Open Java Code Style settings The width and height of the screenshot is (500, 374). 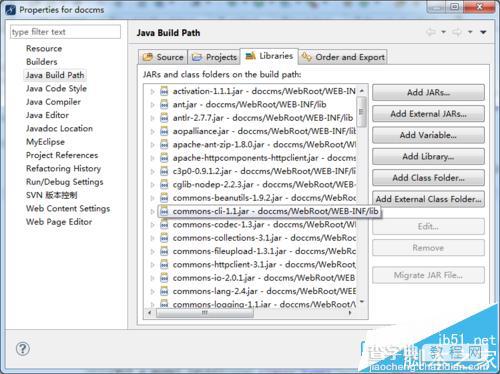[56, 88]
